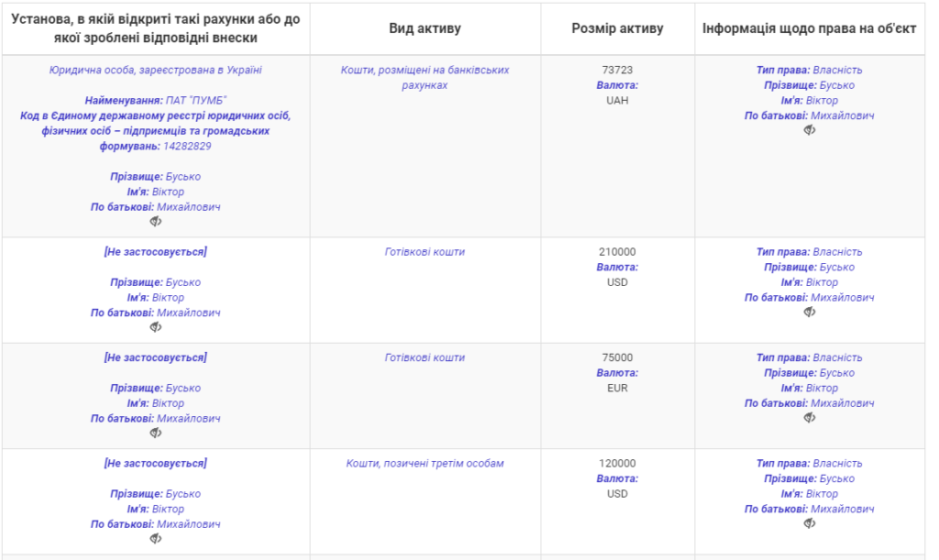Click the "Вид активу" column header
939x560 pixels.
point(425,28)
